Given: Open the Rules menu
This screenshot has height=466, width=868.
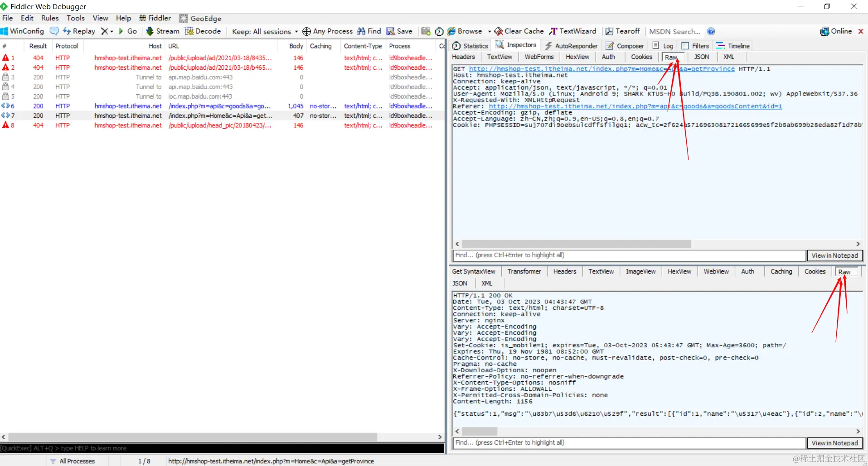Looking at the screenshot, I should [50, 18].
